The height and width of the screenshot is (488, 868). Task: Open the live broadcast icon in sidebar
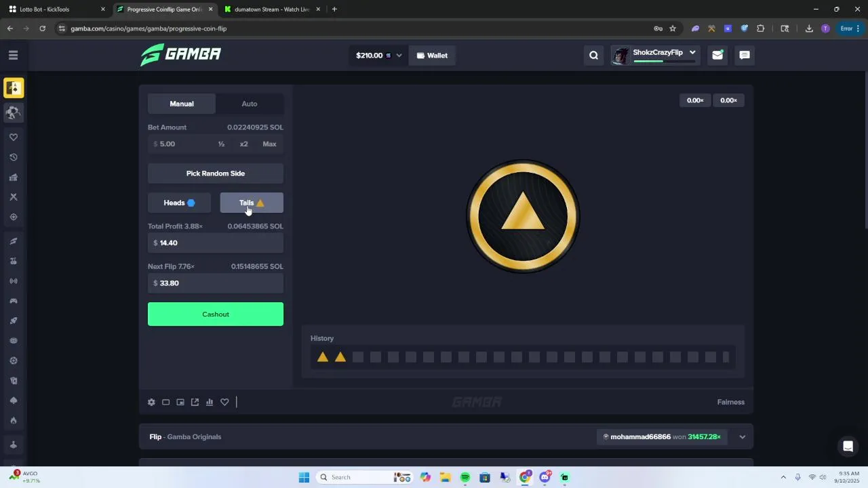pyautogui.click(x=14, y=281)
